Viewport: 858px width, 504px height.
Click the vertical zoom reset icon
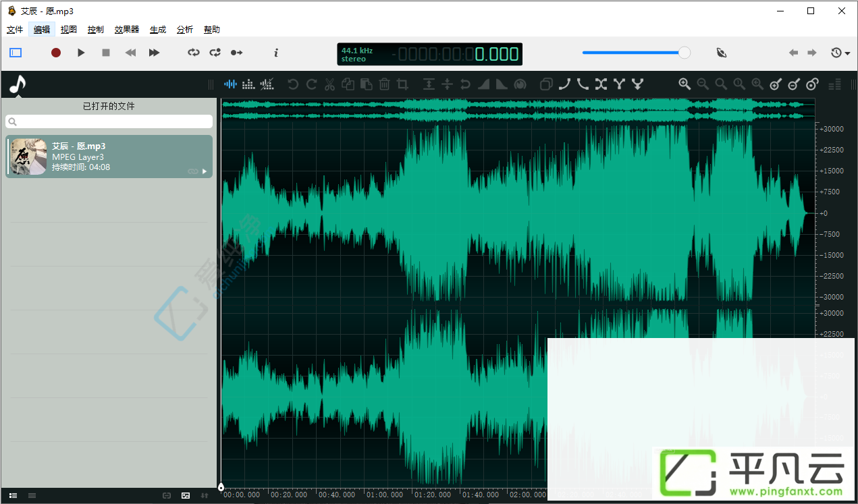pyautogui.click(x=812, y=84)
